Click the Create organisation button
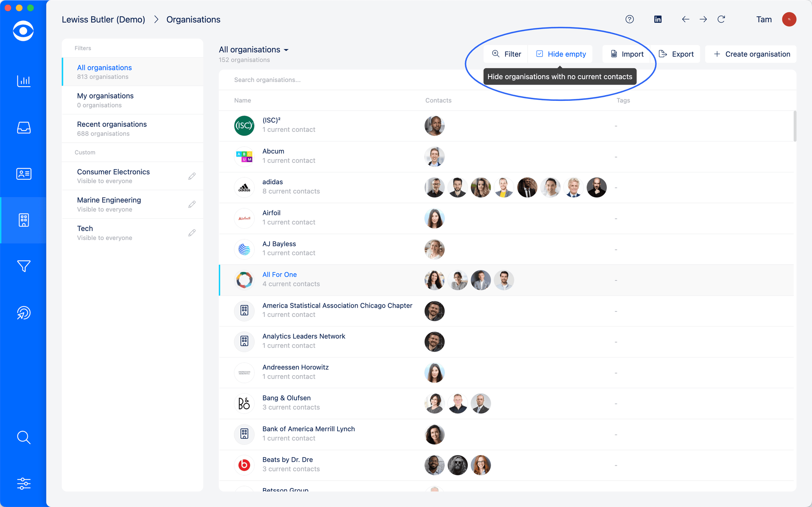This screenshot has width=812, height=507. [x=751, y=54]
